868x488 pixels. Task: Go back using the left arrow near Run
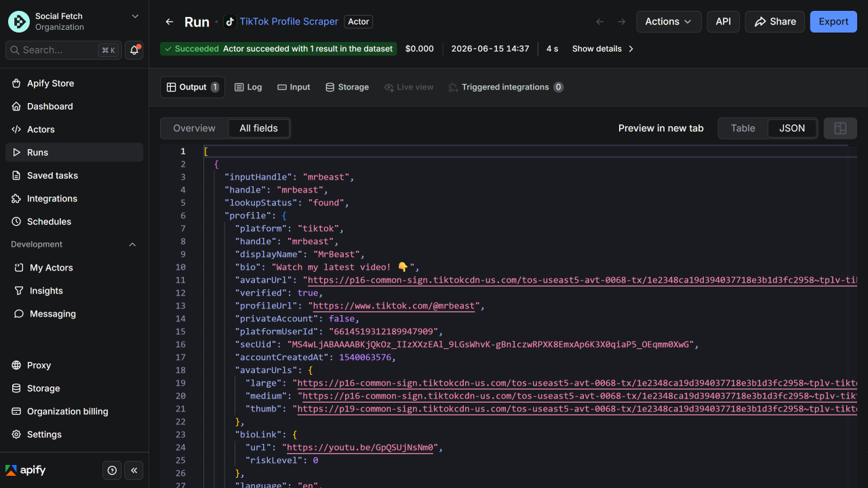tap(170, 22)
